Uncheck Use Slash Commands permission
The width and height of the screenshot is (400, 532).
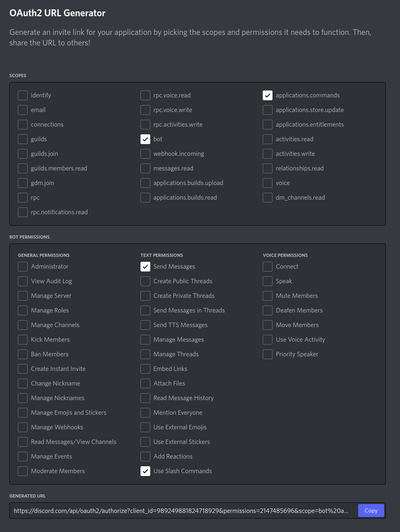145,471
